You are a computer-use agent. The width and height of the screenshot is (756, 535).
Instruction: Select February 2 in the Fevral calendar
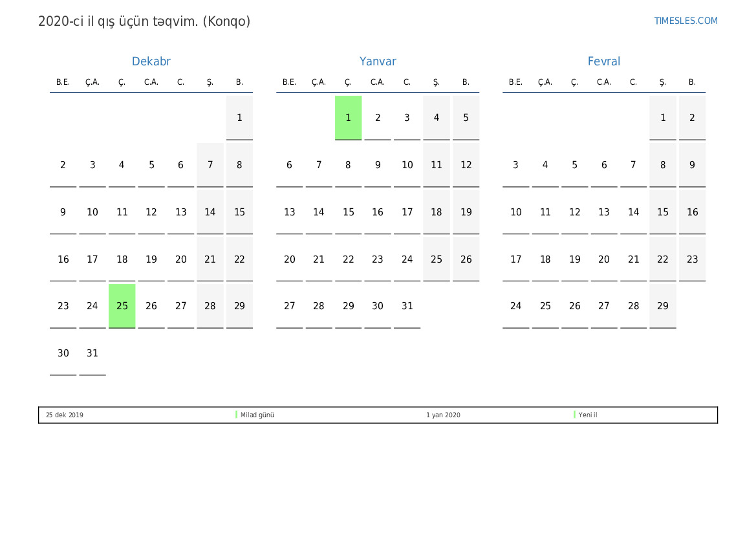click(x=692, y=118)
